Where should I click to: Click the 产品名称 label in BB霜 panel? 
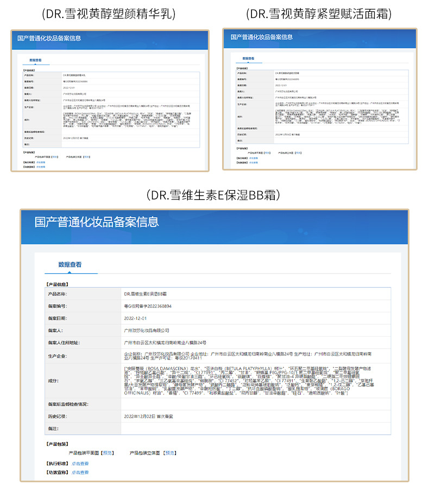click(58, 294)
